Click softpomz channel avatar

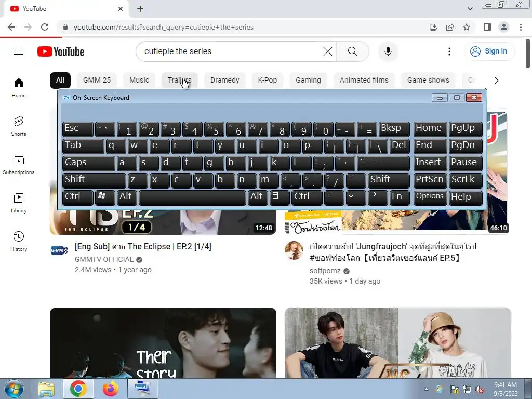(x=294, y=250)
